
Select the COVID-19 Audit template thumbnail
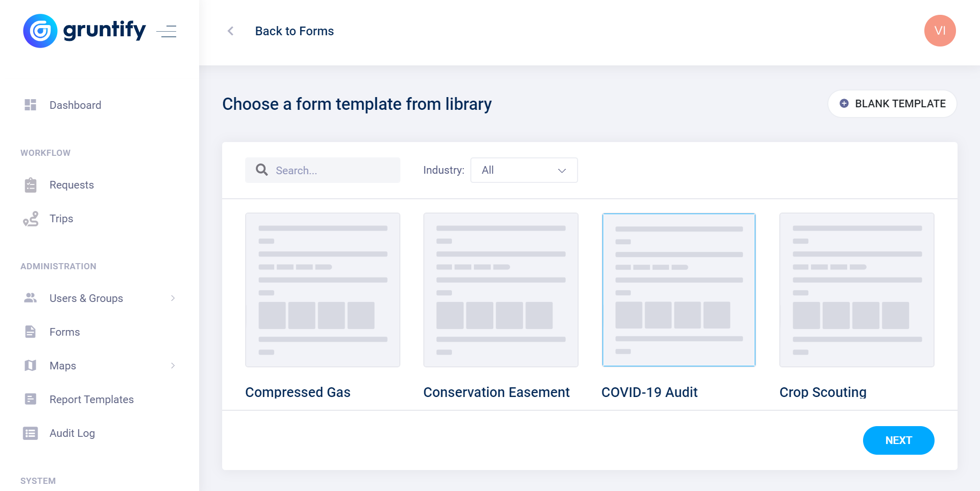tap(679, 290)
